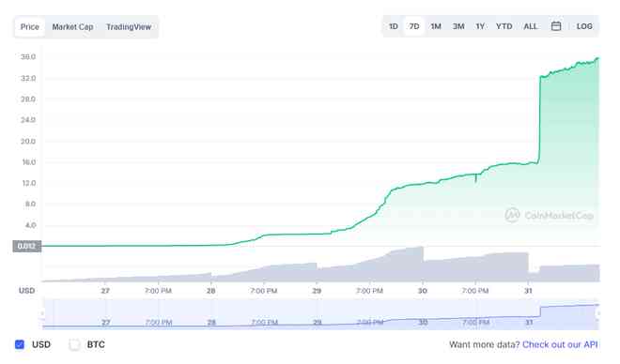The width and height of the screenshot is (620, 364).
Task: Click the USD label under the y-axis
Action: [x=27, y=291]
